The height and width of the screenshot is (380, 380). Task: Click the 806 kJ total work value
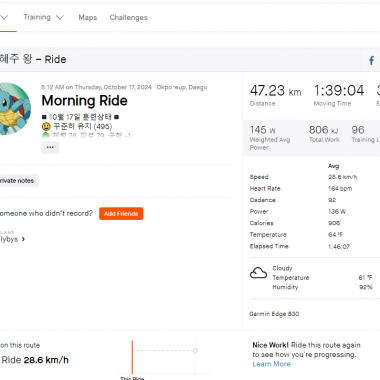[323, 130]
